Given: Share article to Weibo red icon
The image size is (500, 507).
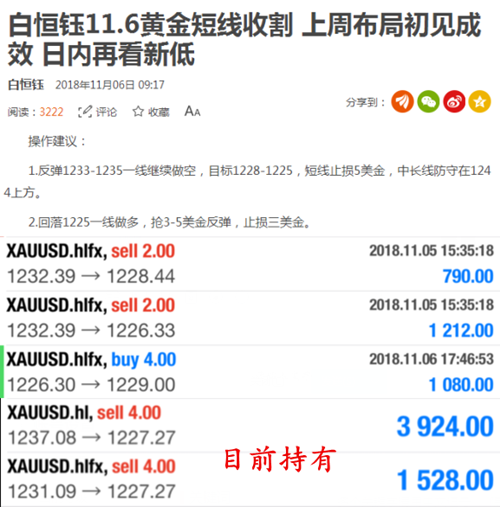Looking at the screenshot, I should 454,102.
